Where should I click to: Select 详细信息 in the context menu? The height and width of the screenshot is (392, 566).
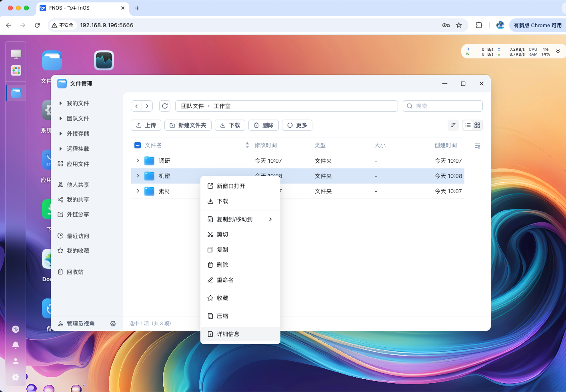click(228, 334)
